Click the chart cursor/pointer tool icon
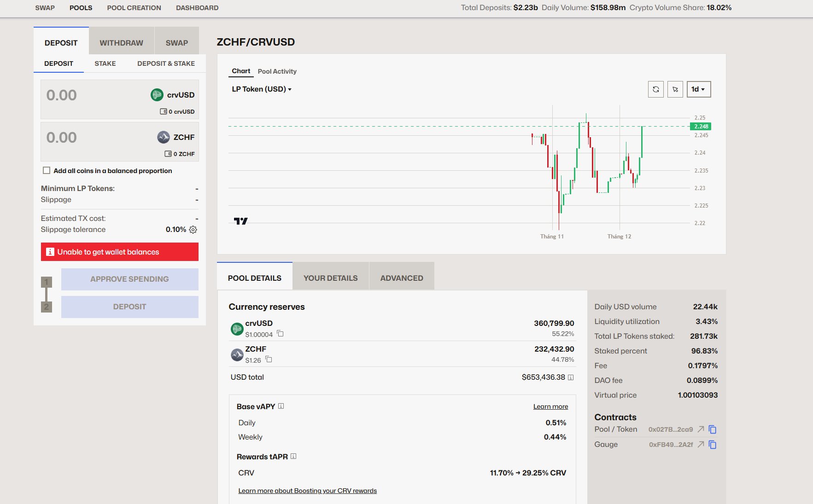 point(675,89)
